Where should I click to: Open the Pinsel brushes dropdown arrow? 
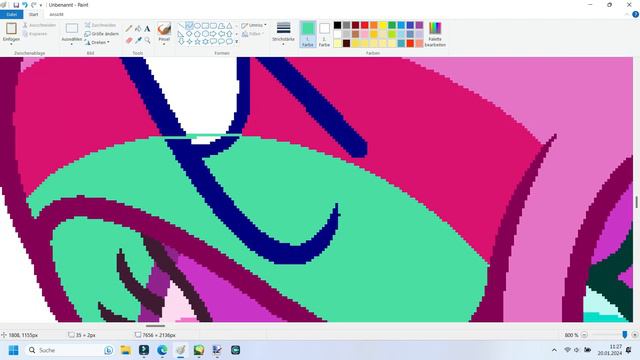coord(164,44)
